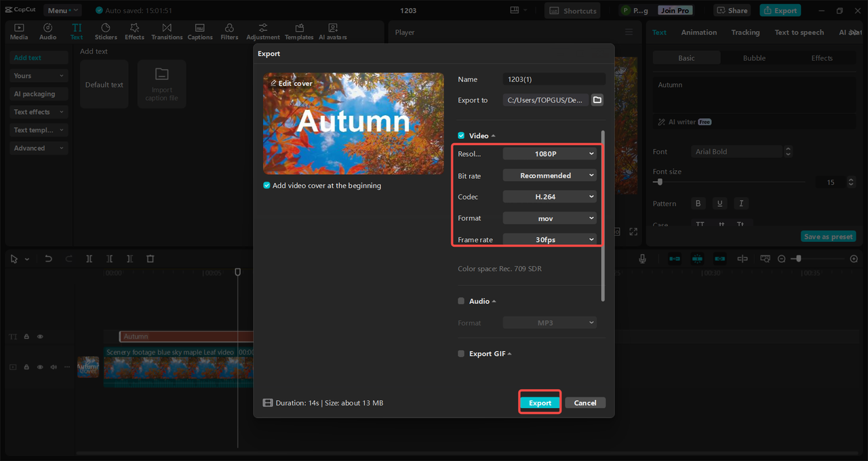This screenshot has height=461, width=868.
Task: Click the Default text preset thumbnail
Action: (x=104, y=84)
